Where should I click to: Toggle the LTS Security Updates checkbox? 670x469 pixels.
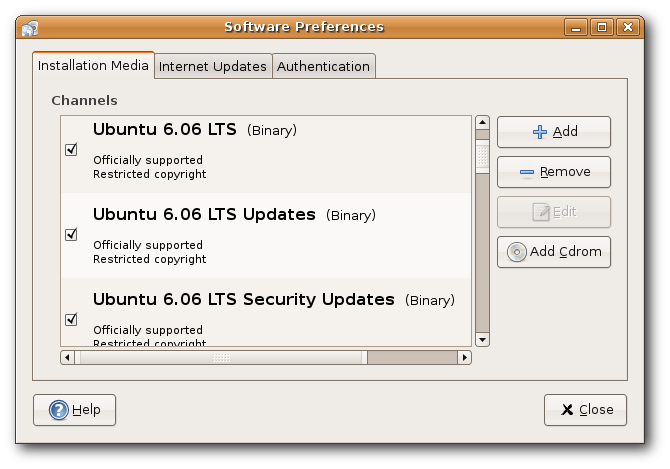(71, 320)
